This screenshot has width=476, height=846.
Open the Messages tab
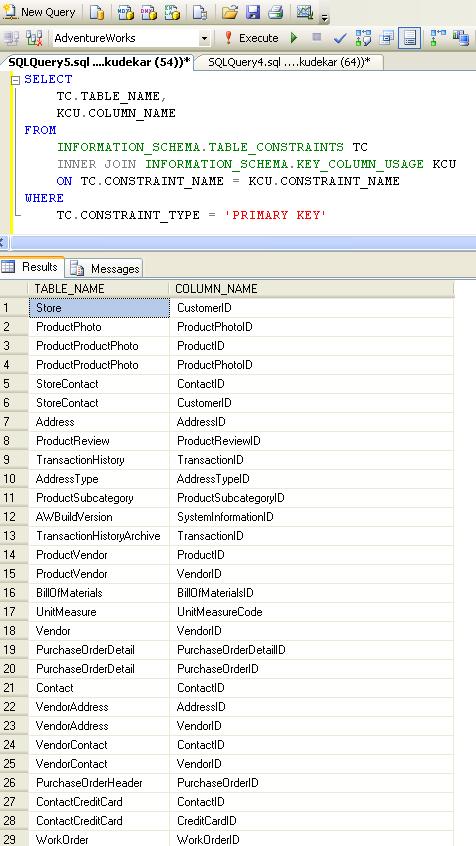point(105,268)
